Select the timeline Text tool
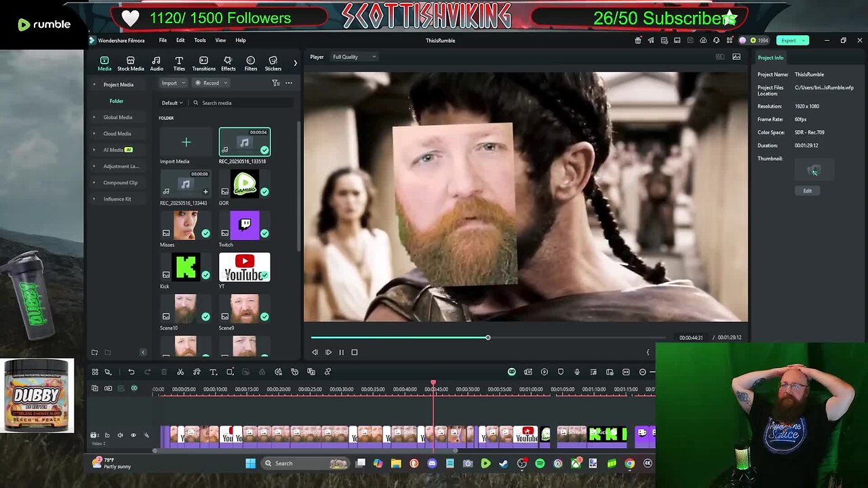Image resolution: width=868 pixels, height=488 pixels. point(212,372)
